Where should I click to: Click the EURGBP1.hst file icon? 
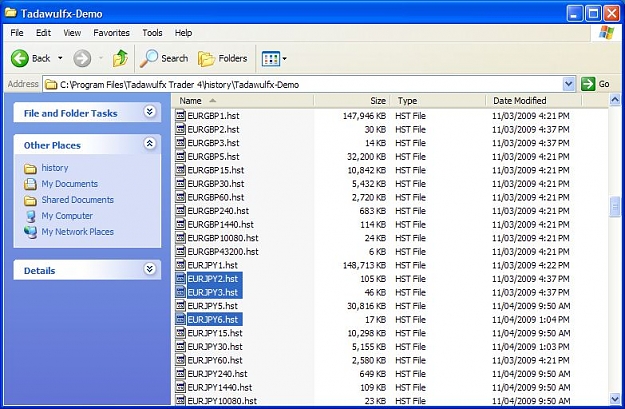(x=181, y=116)
